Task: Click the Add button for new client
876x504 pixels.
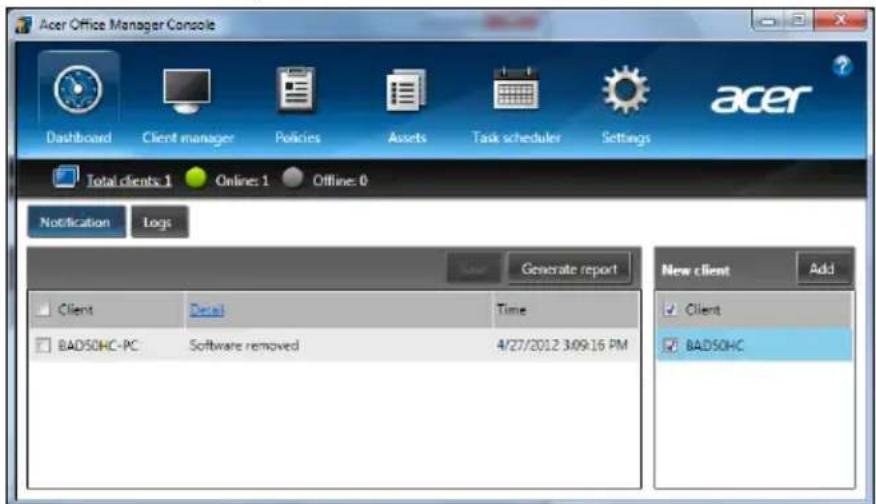Action: pos(823,269)
